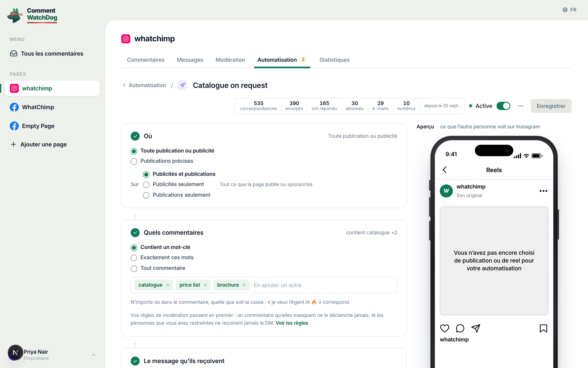
Task: Collapse the Quels commentaires section
Action: 264,233
